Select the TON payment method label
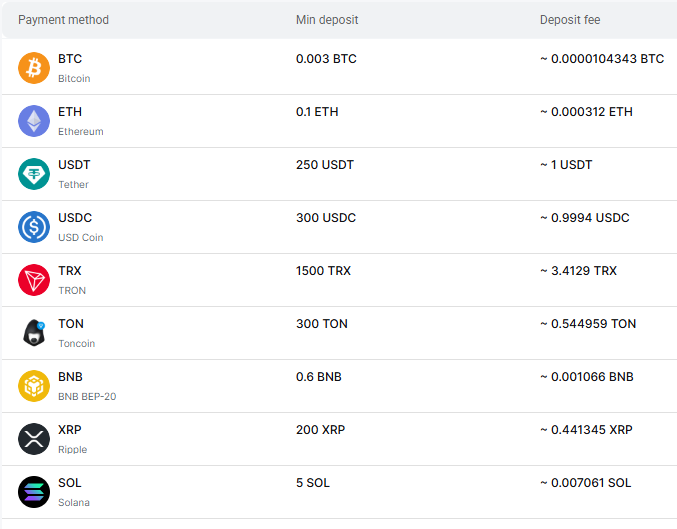677x529 pixels. click(x=71, y=324)
